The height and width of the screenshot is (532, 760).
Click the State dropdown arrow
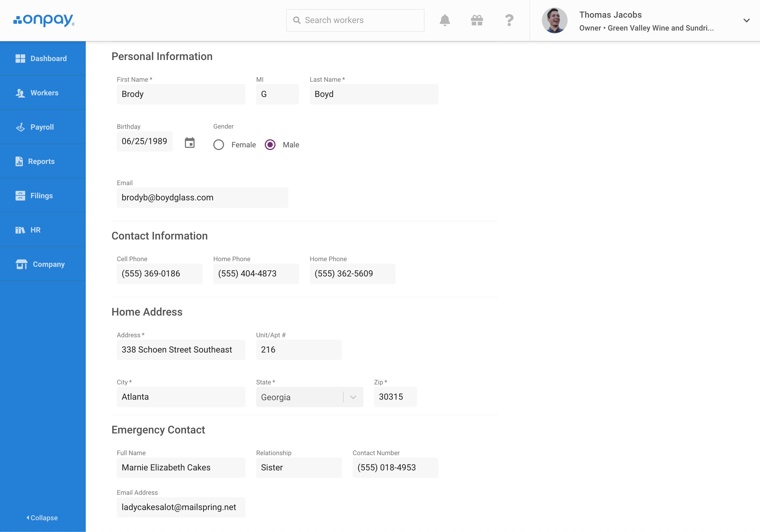[x=353, y=397]
